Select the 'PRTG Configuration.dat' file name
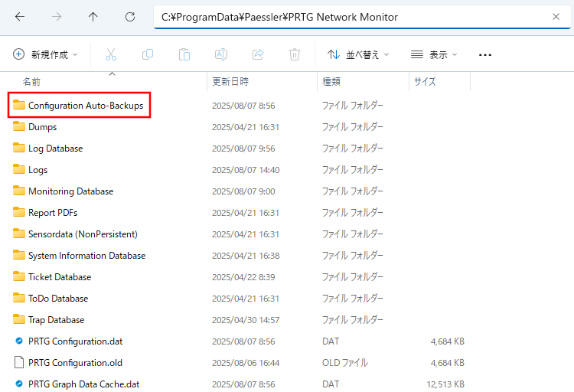 (x=76, y=341)
